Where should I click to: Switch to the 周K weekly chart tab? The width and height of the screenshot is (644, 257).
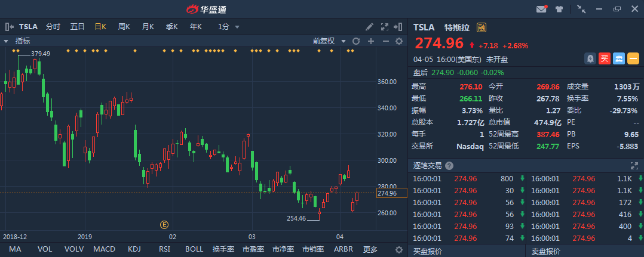click(124, 27)
